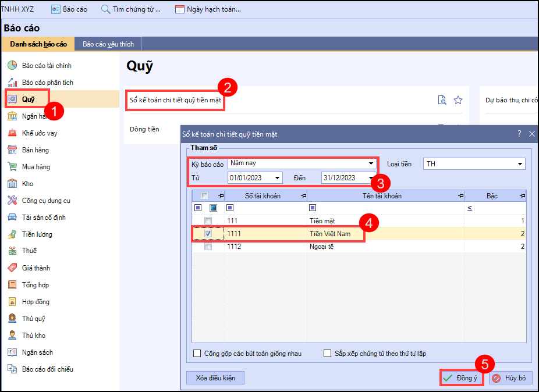Open the Mua hàng cart icon
Image resolution: width=539 pixels, height=392 pixels.
click(12, 167)
